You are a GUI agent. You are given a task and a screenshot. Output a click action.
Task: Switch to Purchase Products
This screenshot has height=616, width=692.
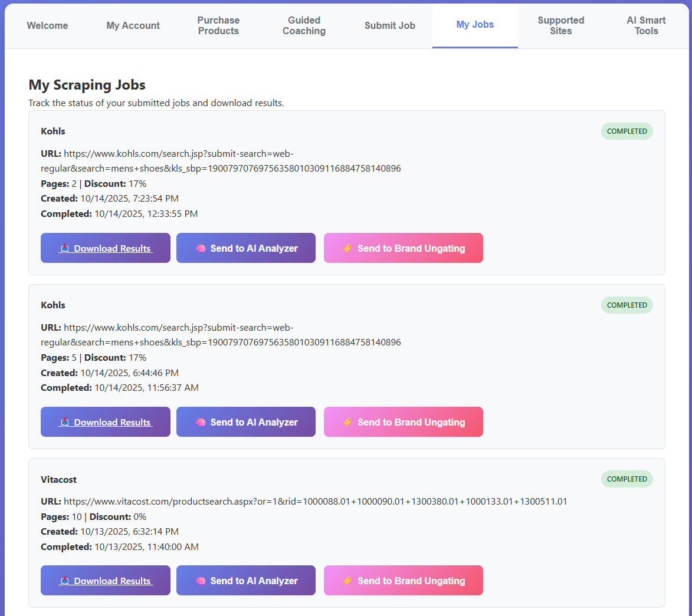click(x=218, y=25)
